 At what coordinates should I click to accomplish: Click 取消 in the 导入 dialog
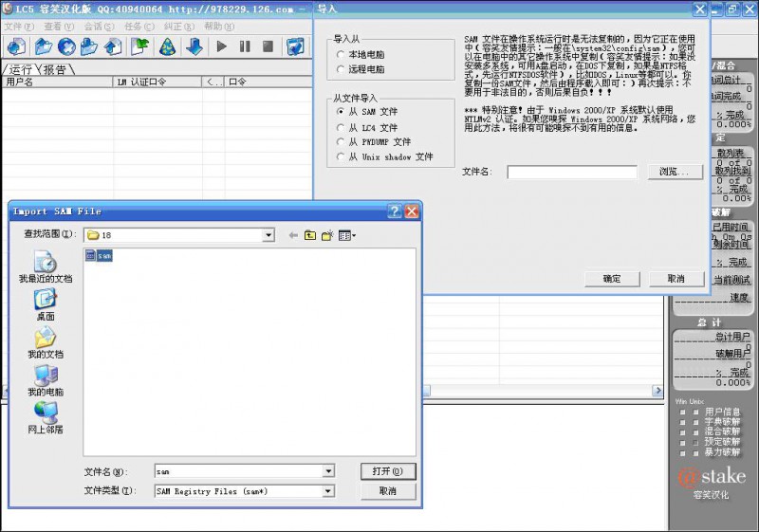676,279
